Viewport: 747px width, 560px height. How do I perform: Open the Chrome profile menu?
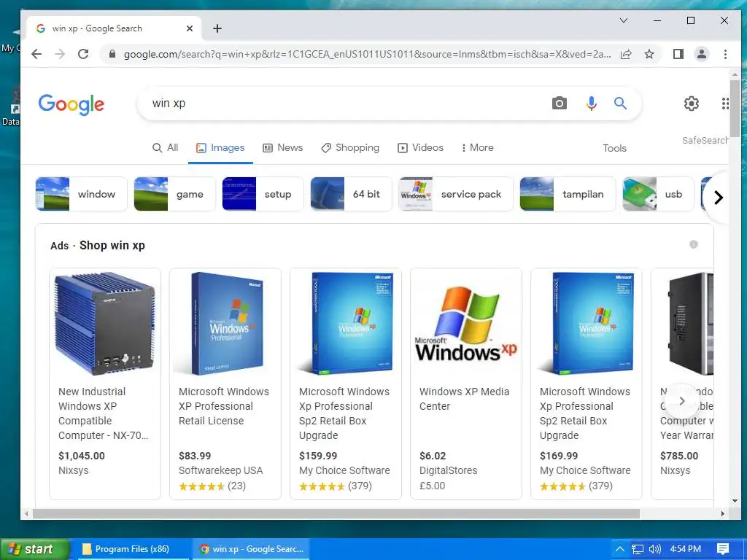[702, 54]
